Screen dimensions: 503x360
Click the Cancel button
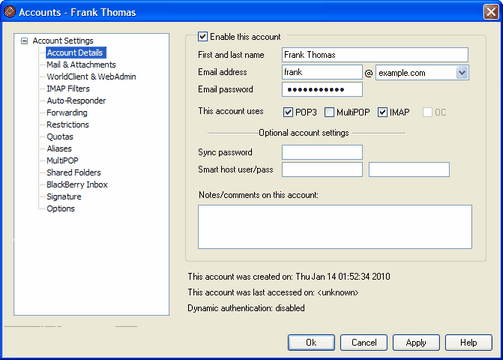coord(364,343)
